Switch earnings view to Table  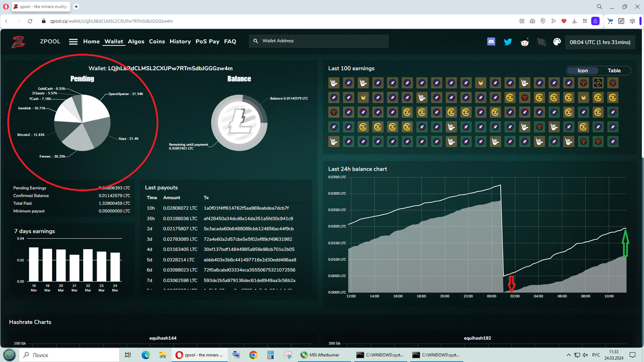pos(614,71)
